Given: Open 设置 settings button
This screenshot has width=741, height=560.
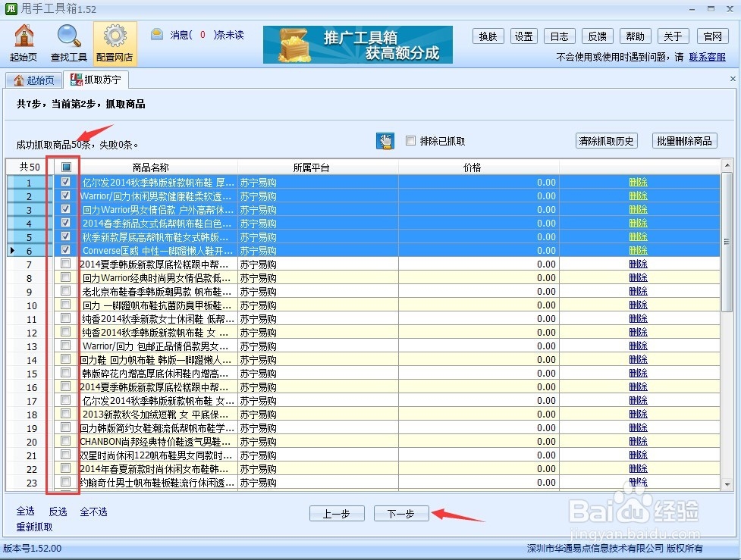Looking at the screenshot, I should click(x=523, y=36).
